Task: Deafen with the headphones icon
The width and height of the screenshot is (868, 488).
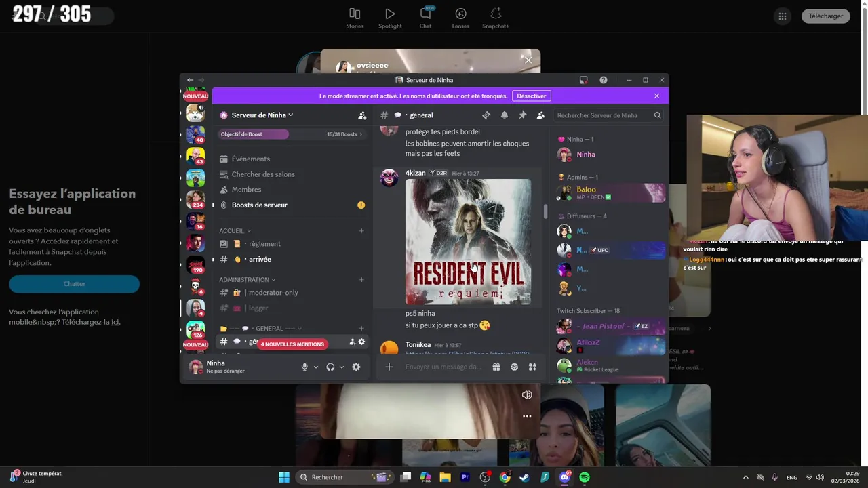Action: [x=330, y=367]
